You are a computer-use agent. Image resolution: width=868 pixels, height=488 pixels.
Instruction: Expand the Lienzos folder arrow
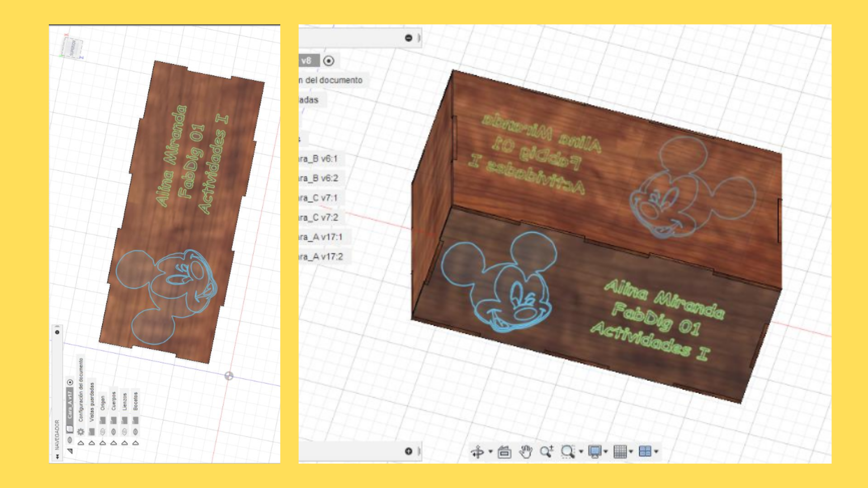[x=124, y=443]
